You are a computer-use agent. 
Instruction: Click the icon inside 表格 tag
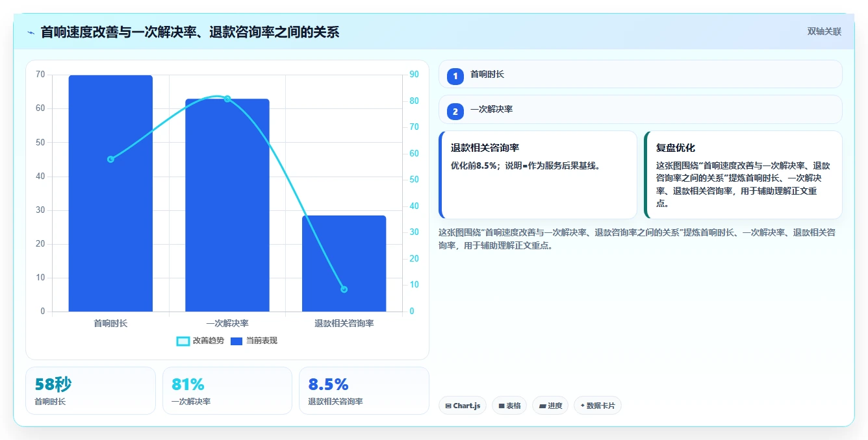tap(502, 406)
